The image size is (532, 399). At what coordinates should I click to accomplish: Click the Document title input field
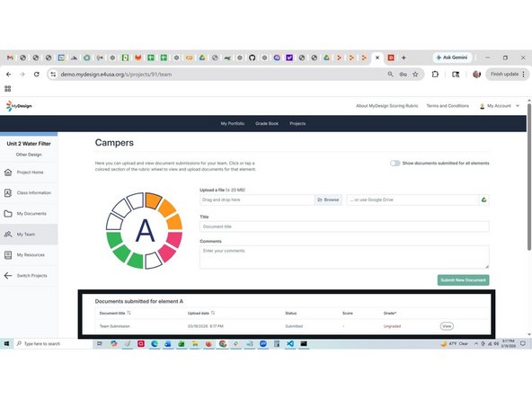[344, 226]
